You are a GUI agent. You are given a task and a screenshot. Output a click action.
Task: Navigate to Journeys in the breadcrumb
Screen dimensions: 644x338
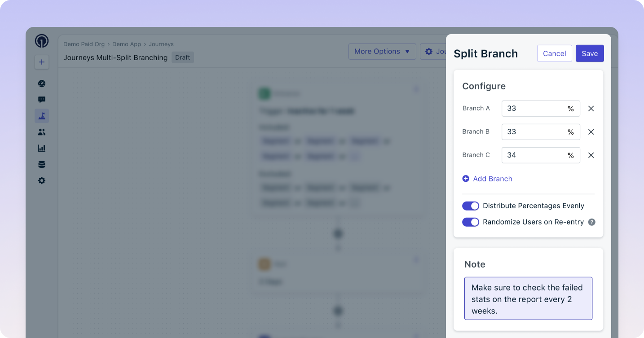click(161, 44)
